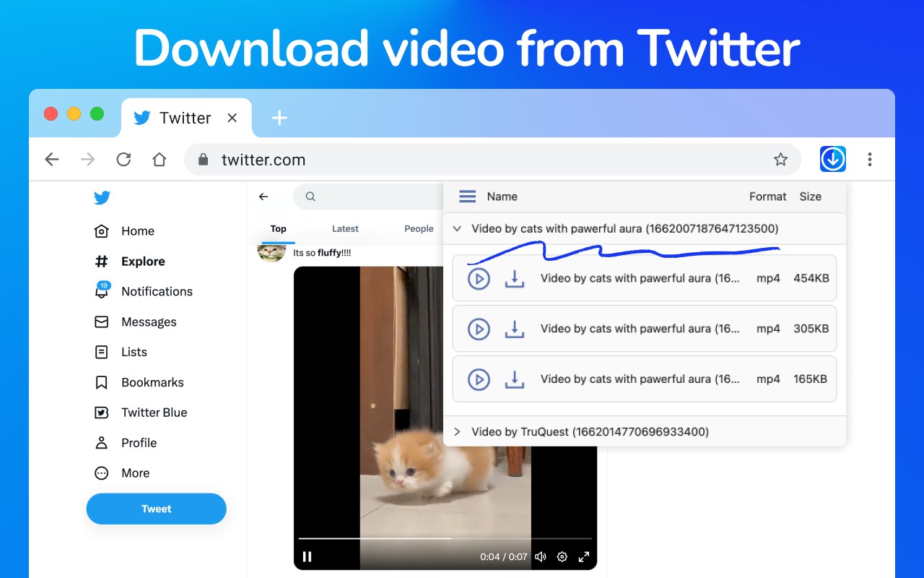Play the 165KB video preview
Screen dimensions: 924x578
479,379
